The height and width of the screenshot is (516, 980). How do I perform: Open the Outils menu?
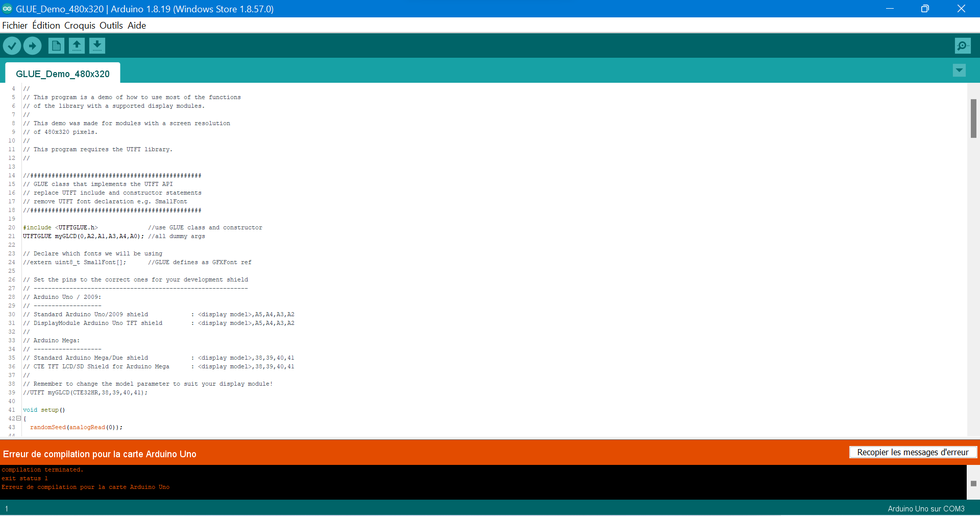click(x=111, y=26)
